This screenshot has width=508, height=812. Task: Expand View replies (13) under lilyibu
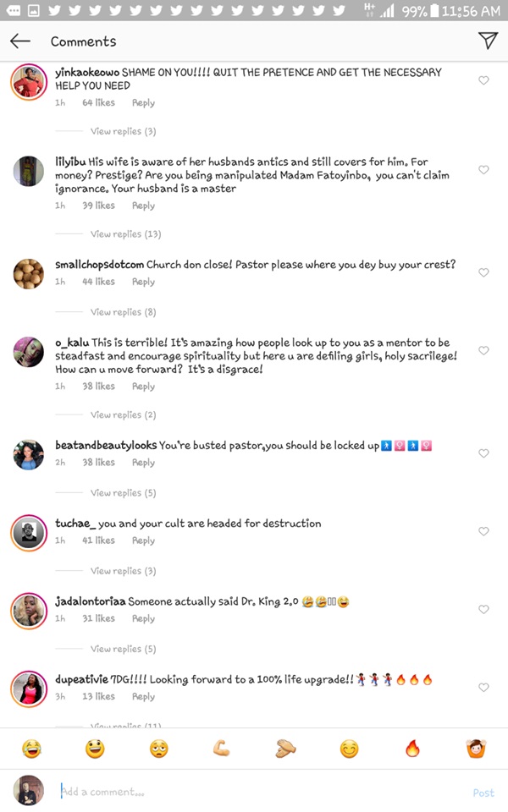125,234
